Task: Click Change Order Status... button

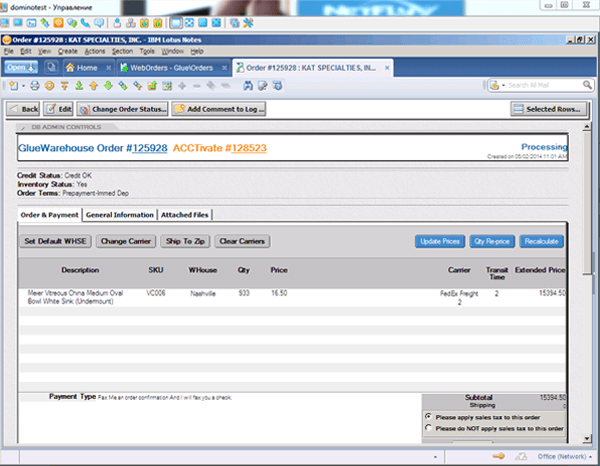Action: coord(122,109)
